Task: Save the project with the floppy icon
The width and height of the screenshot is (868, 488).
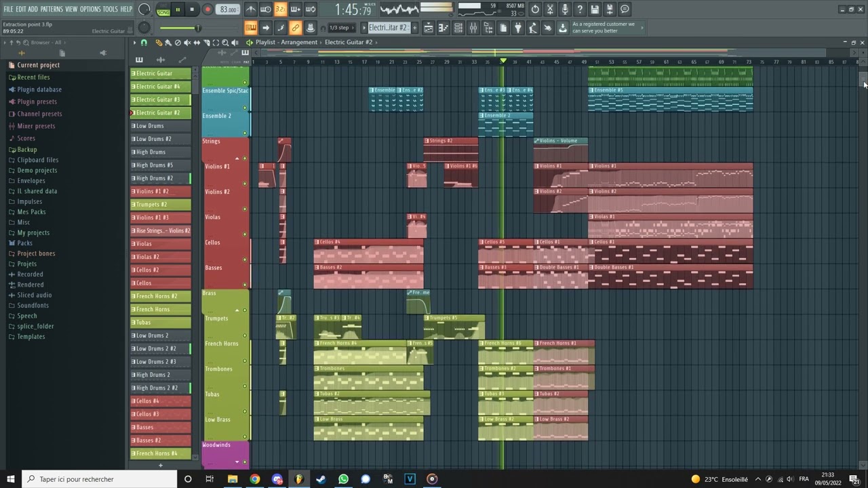Action: tap(595, 9)
